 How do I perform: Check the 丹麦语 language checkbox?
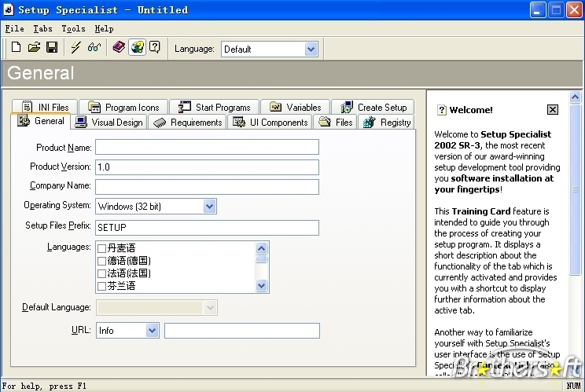point(101,248)
